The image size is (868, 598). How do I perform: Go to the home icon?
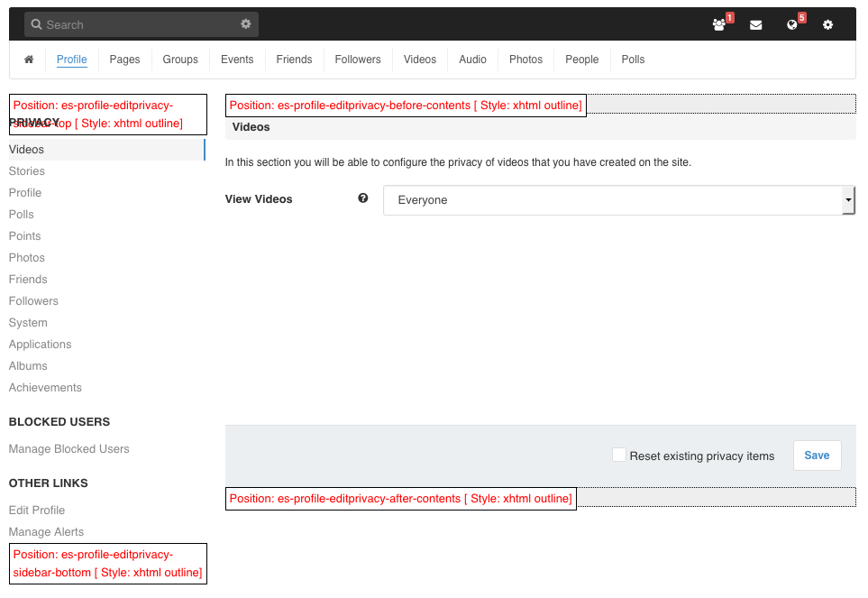29,60
